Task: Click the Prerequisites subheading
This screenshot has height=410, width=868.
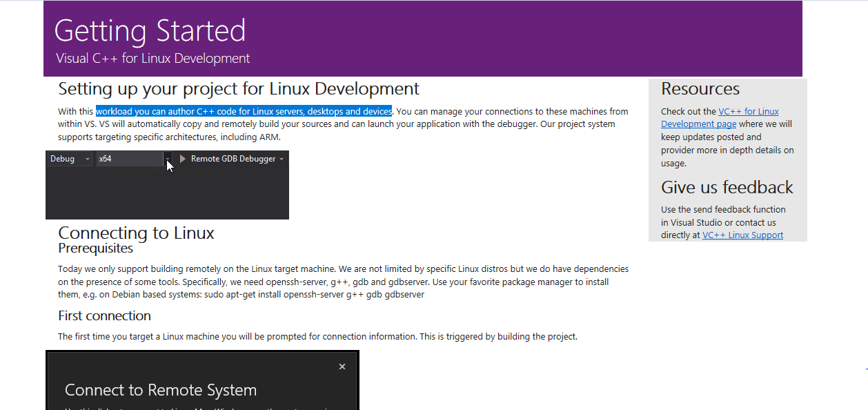Action: 95,248
